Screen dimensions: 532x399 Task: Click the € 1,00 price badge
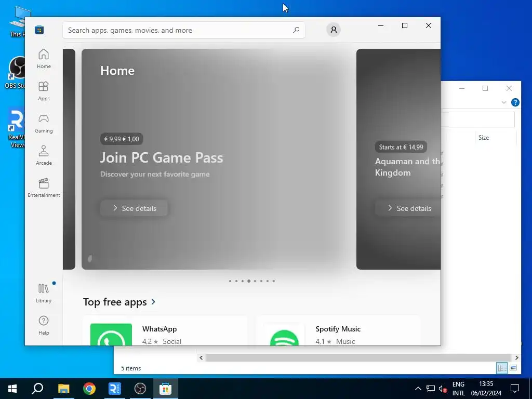tap(122, 139)
